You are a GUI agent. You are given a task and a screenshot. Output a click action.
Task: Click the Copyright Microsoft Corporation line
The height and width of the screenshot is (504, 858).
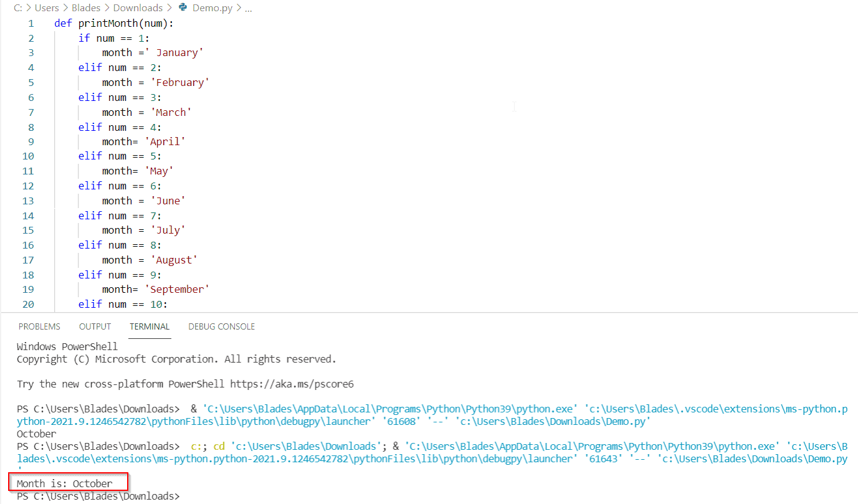tap(176, 359)
